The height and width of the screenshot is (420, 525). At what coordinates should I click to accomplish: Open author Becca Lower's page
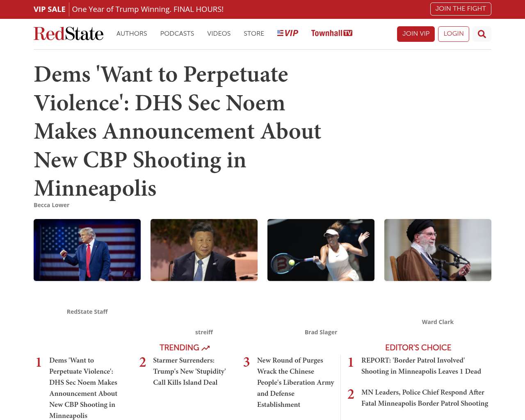pyautogui.click(x=51, y=205)
